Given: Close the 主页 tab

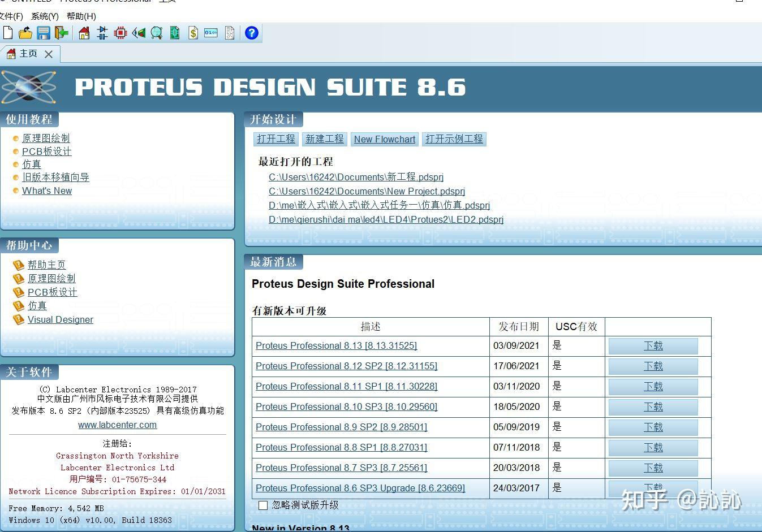Looking at the screenshot, I should coord(49,54).
